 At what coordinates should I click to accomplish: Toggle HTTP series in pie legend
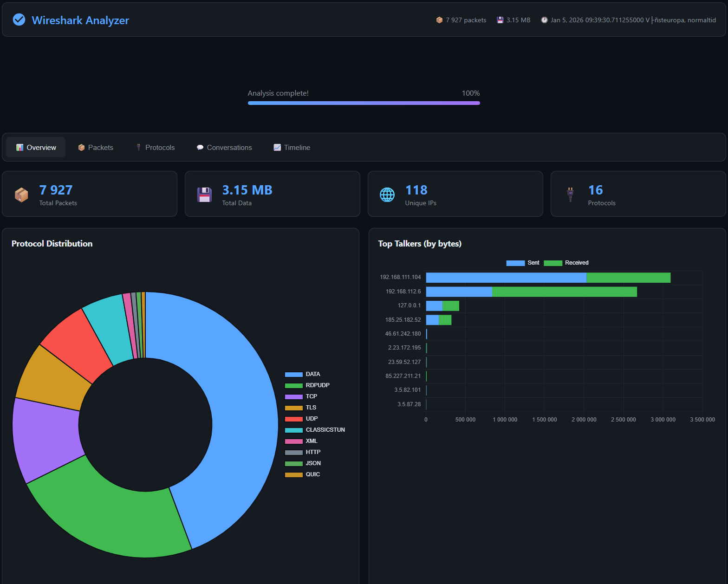[303, 452]
